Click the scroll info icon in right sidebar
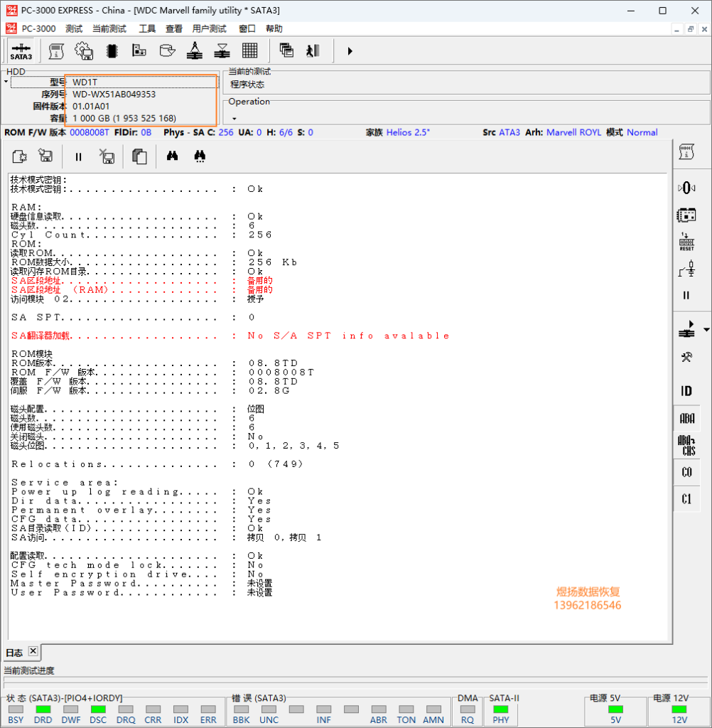Viewport: 712px width, 728px height. [x=686, y=152]
